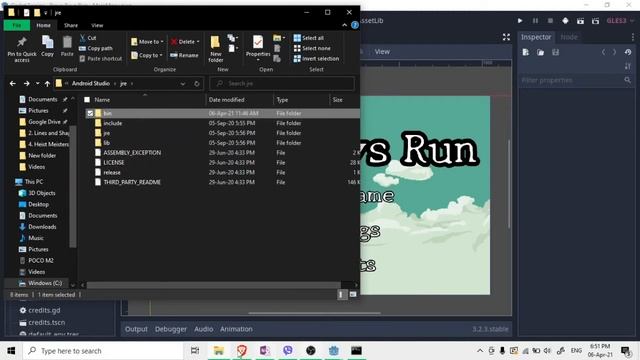Click Select all in ribbon
640x360 pixels.
(x=309, y=38)
